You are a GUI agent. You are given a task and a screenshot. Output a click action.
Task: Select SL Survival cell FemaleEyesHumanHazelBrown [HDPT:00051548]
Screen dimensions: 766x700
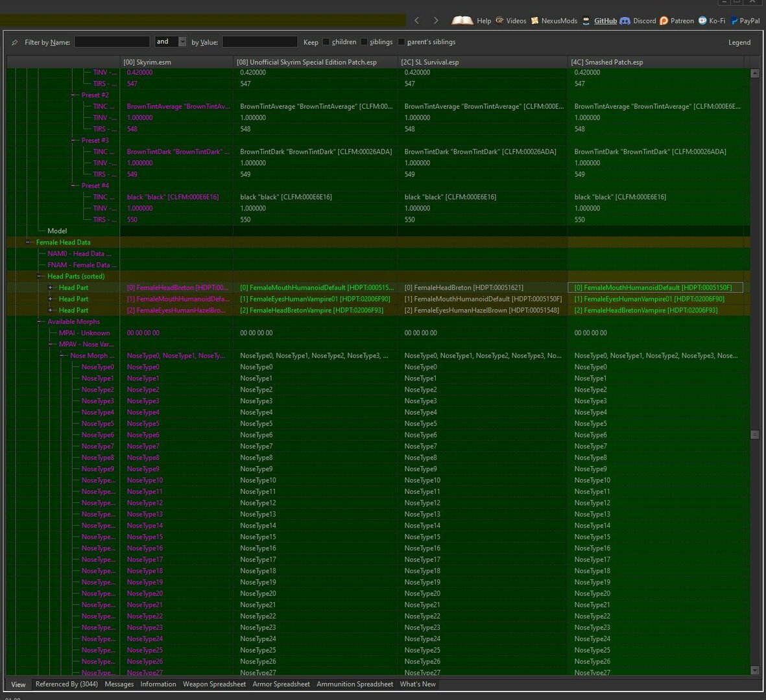(x=482, y=310)
